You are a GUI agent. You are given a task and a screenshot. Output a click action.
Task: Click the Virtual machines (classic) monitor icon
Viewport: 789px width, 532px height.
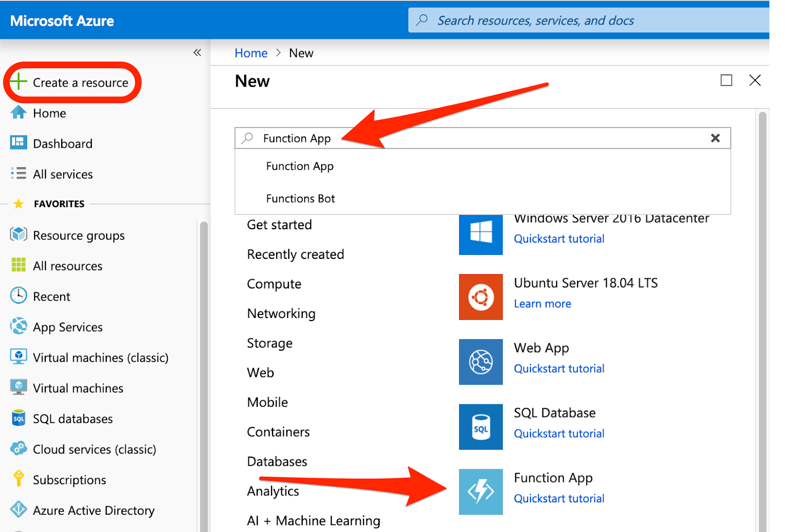(x=19, y=357)
